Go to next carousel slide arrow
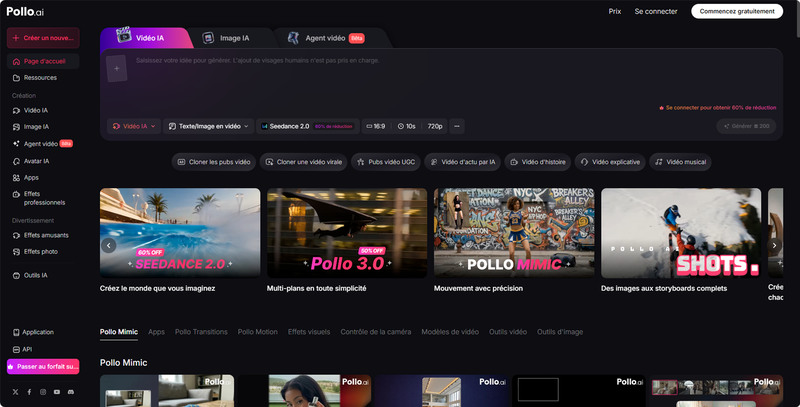The height and width of the screenshot is (407, 800). point(774,244)
